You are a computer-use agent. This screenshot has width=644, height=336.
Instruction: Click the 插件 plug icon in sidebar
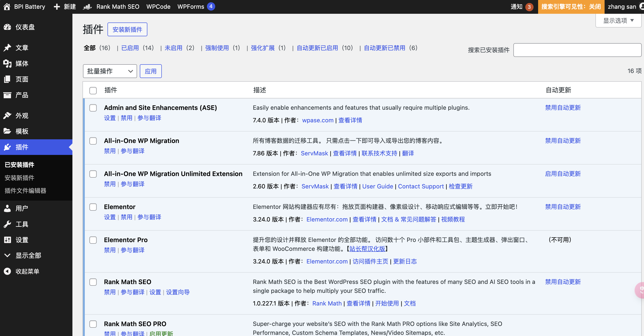tap(8, 147)
